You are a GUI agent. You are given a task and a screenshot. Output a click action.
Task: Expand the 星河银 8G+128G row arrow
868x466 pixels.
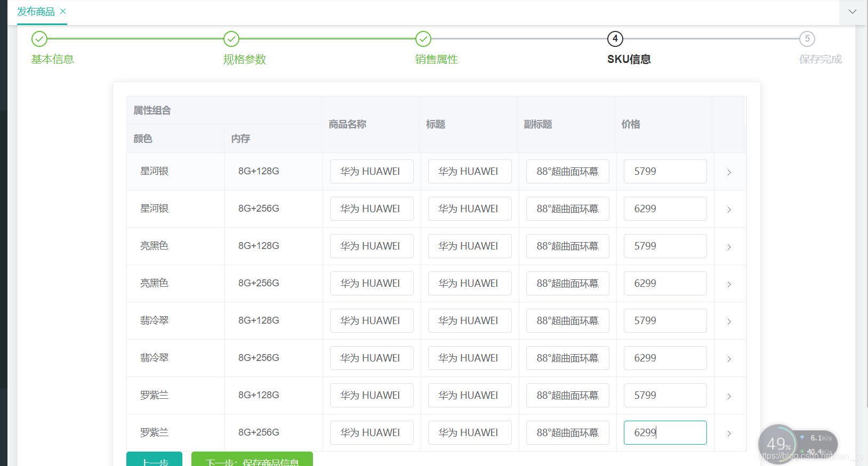coord(729,172)
